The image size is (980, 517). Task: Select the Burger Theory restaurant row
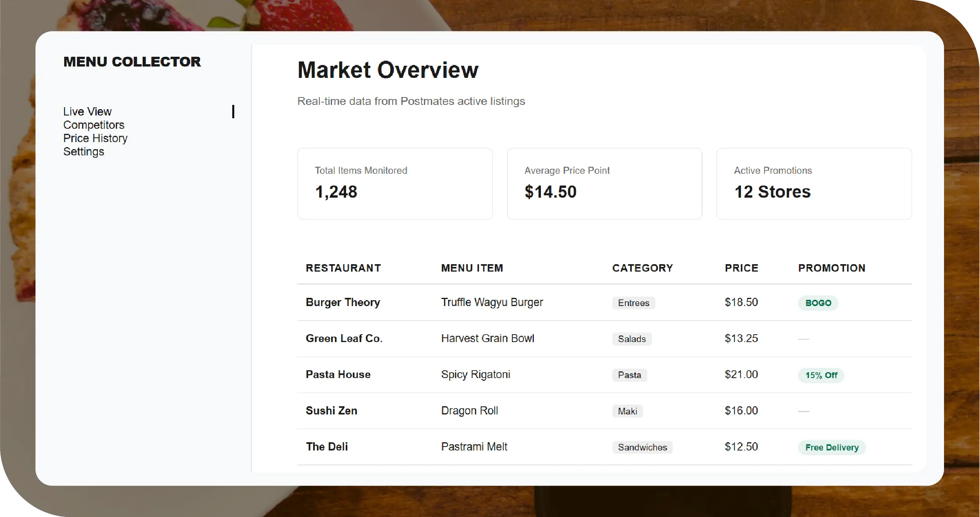pyautogui.click(x=343, y=303)
